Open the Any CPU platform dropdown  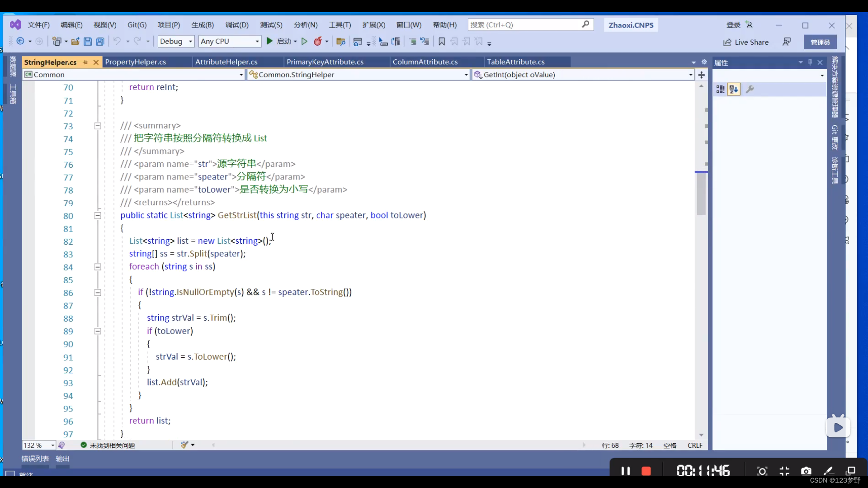[230, 41]
